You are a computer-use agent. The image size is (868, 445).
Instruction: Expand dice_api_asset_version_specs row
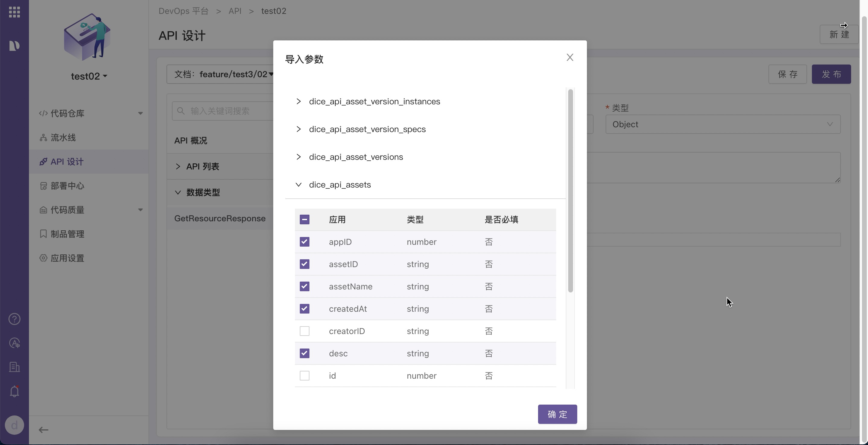(299, 129)
